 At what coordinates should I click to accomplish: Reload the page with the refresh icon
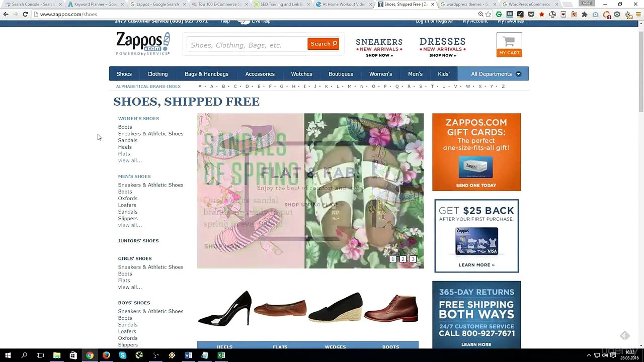[25, 14]
